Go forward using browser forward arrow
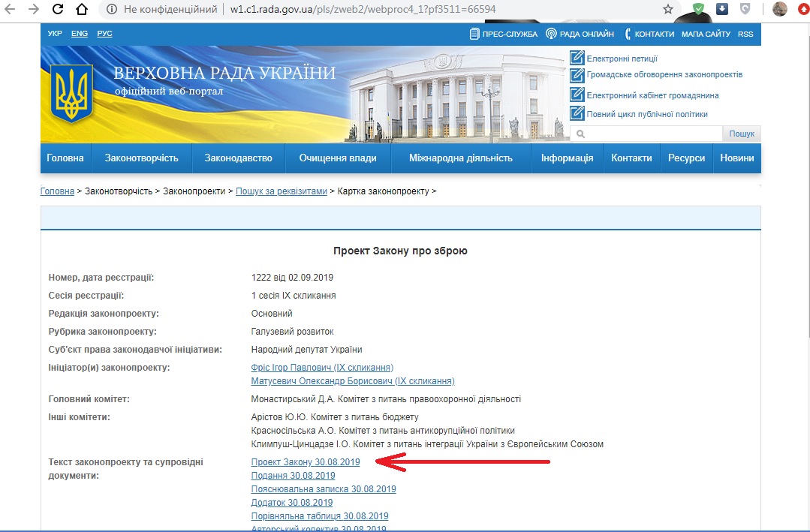The image size is (810, 532). point(34,9)
